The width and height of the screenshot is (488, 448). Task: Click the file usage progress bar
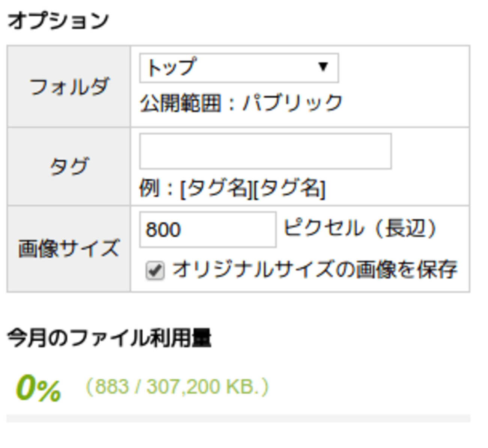pos(238,418)
